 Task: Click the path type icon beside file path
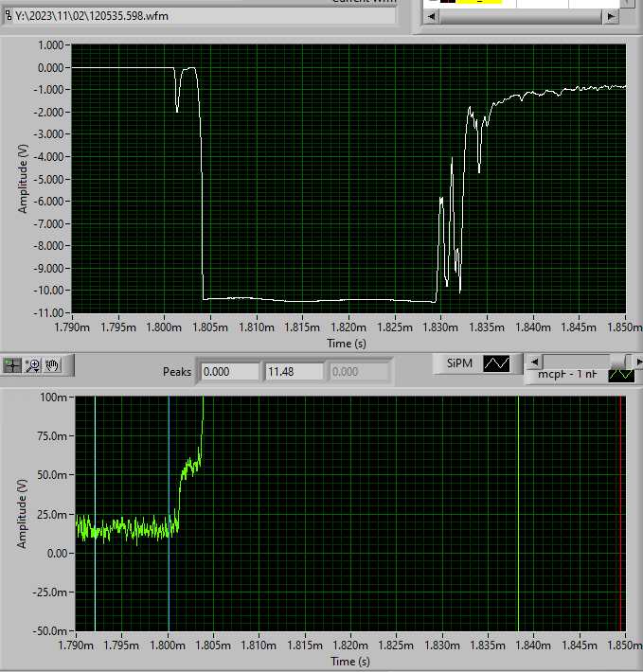pos(9,16)
